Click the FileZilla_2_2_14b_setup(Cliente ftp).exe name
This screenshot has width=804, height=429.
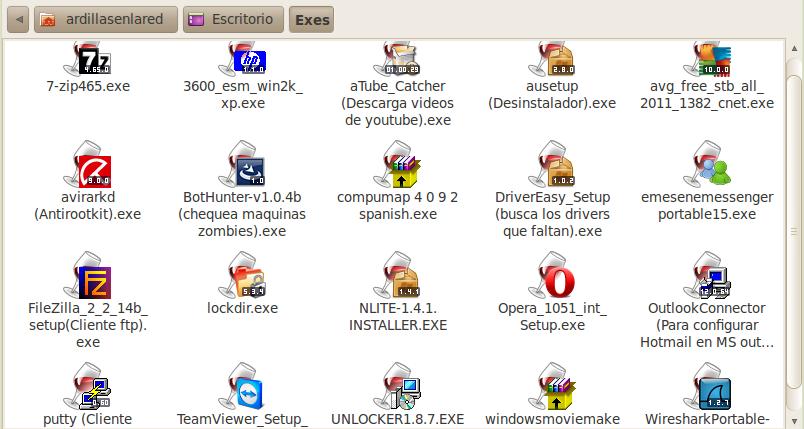pyautogui.click(x=88, y=325)
